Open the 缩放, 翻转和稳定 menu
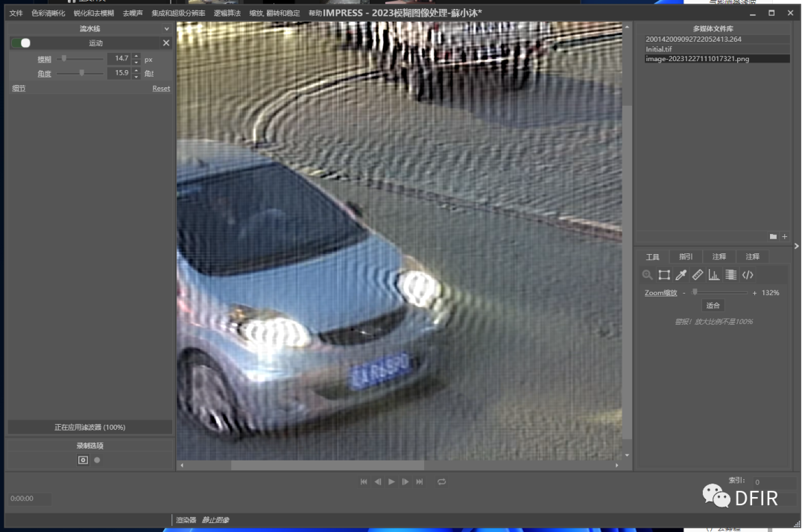805x532 pixels. [274, 13]
